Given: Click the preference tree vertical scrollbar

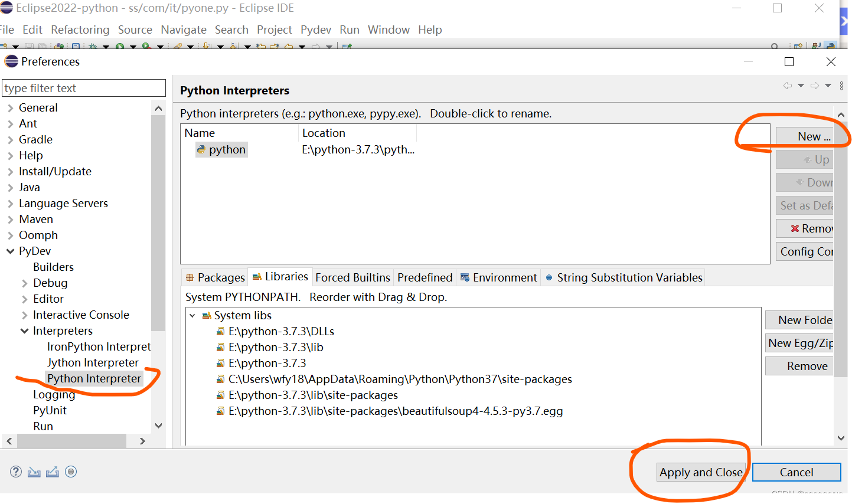Looking at the screenshot, I should (x=158, y=223).
